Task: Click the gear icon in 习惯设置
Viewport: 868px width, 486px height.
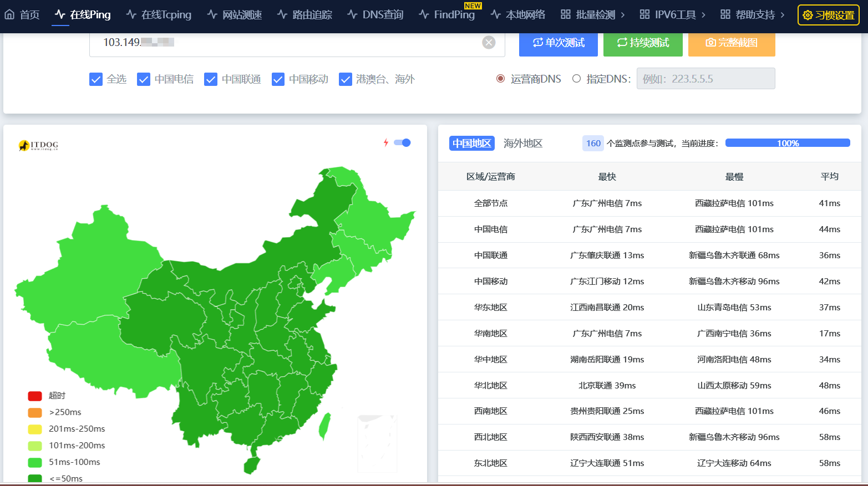Action: 808,15
